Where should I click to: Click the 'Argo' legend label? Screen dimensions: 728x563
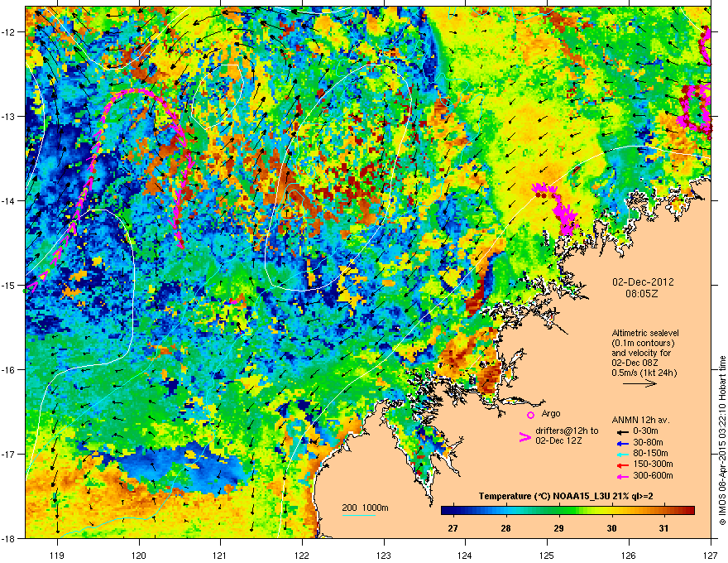point(551,413)
